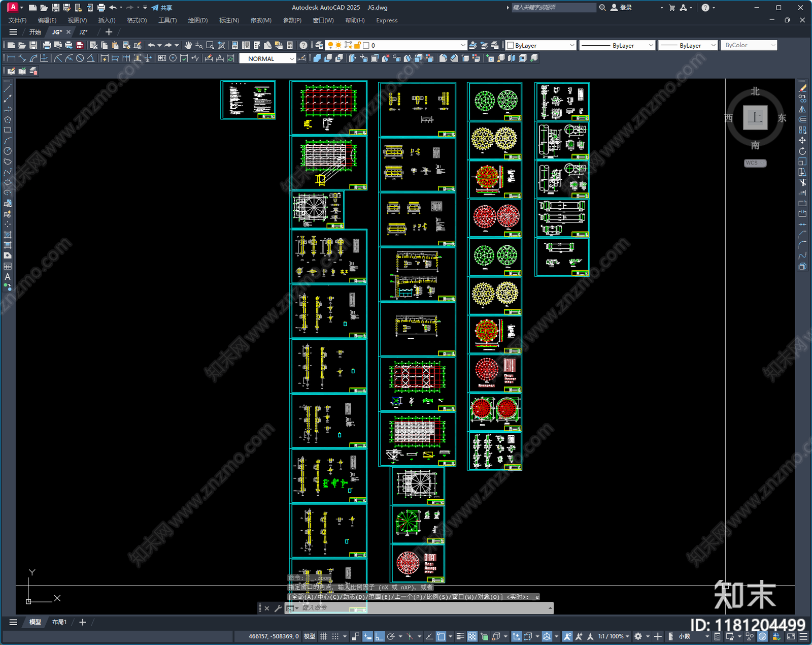Screen dimensions: 812x645
Task: Select the Aligned dimension tool
Action: point(22,58)
